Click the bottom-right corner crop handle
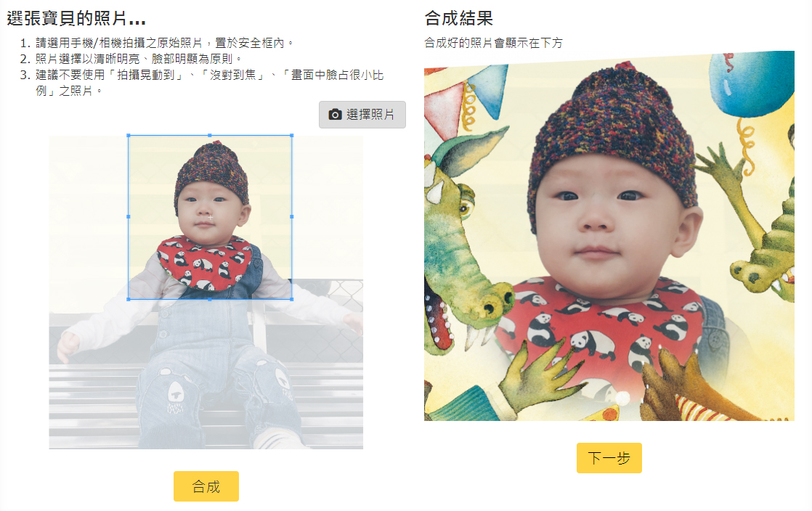 [x=291, y=299]
